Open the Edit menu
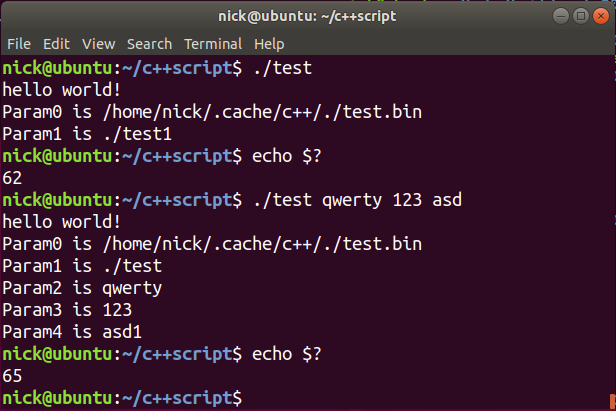Viewport: 616px width, 411px height. pos(56,44)
